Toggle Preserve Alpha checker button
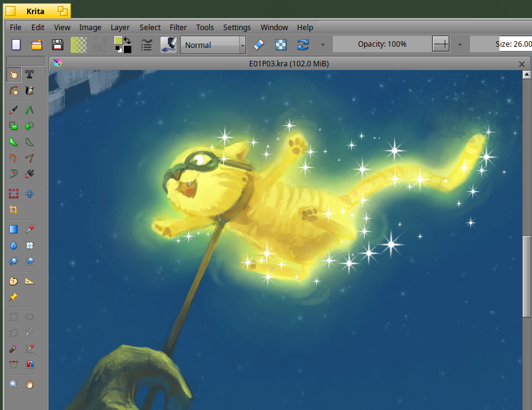532x410 pixels. [x=281, y=45]
